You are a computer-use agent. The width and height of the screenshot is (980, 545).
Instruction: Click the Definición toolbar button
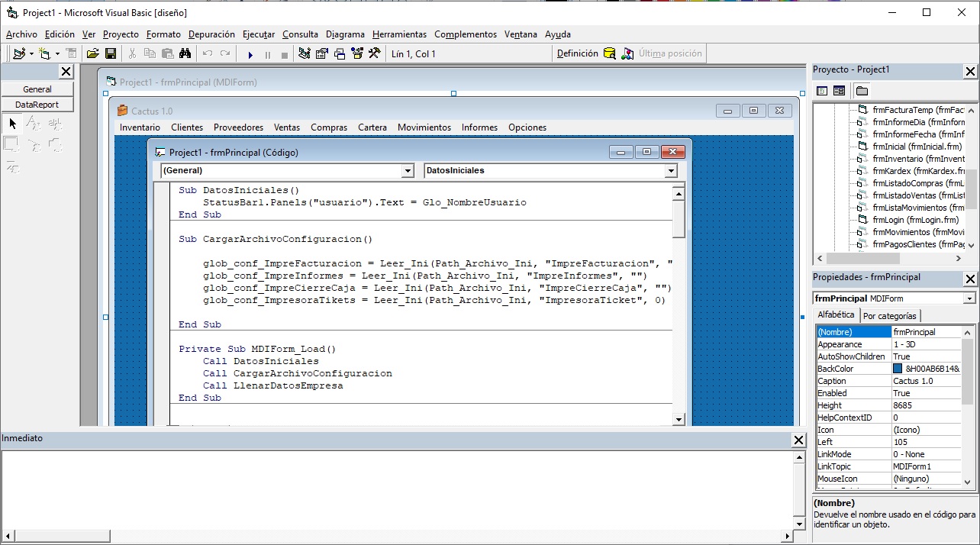coord(577,53)
